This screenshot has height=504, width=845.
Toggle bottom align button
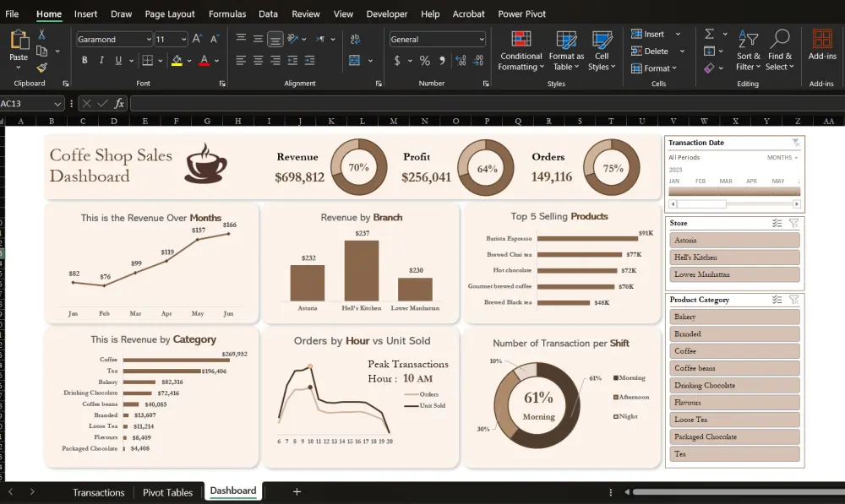tap(275, 40)
